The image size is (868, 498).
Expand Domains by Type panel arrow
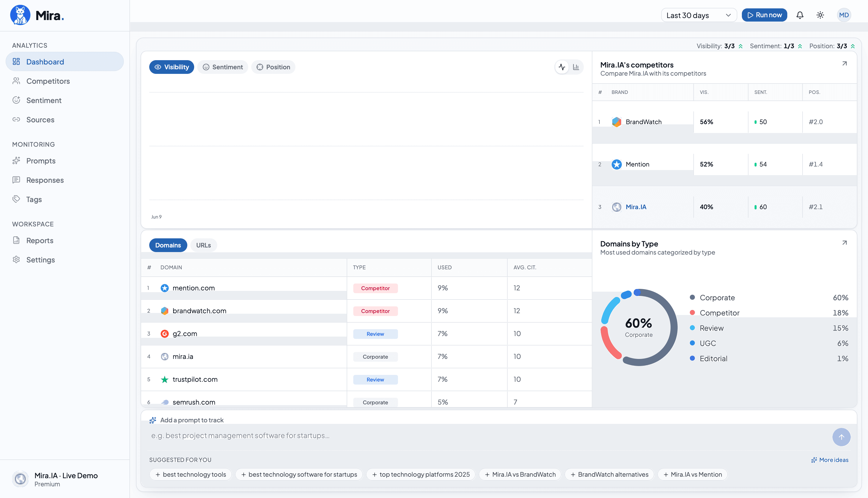tap(844, 243)
